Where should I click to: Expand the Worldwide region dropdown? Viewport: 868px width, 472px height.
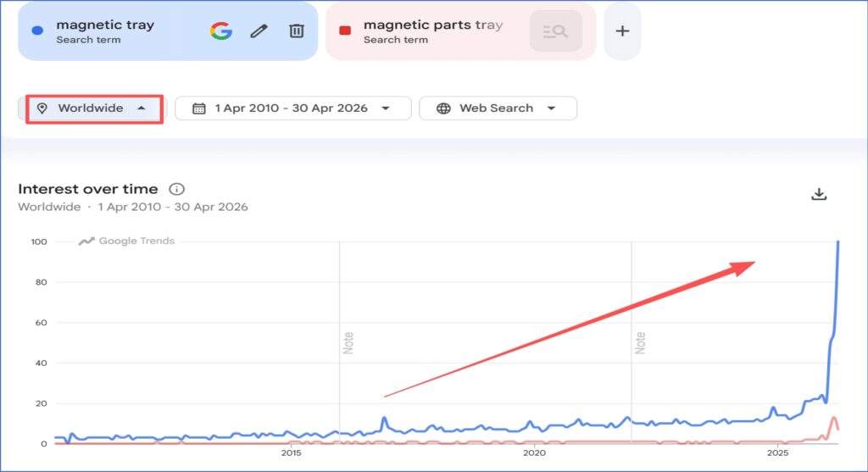point(94,108)
